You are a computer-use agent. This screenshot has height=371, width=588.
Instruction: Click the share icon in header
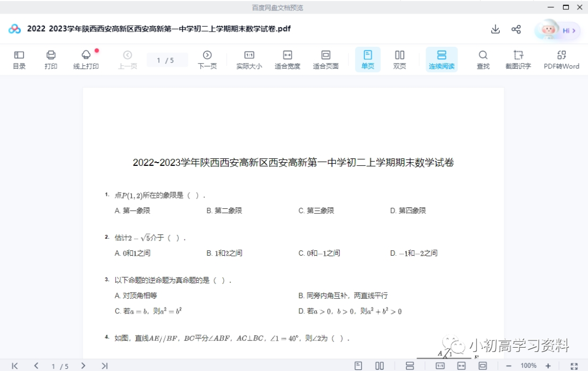click(516, 29)
